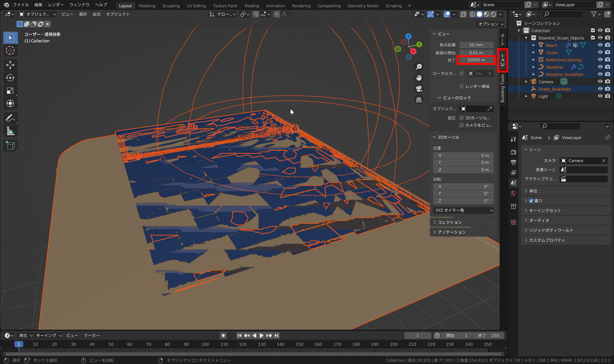Screen dimensions: 614x364
Task: Select the Measure tool
Action: click(x=10, y=130)
